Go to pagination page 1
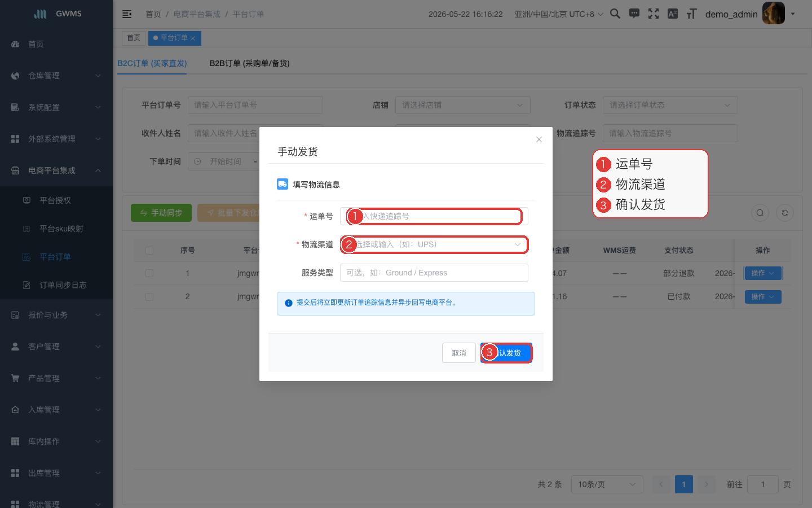Screen dimensions: 812x508 pyautogui.click(x=684, y=484)
